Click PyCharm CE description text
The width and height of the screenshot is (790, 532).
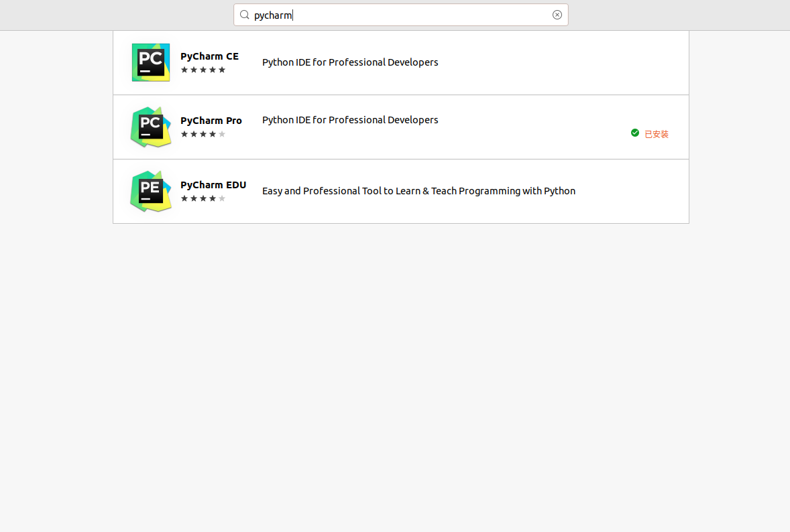(x=350, y=62)
